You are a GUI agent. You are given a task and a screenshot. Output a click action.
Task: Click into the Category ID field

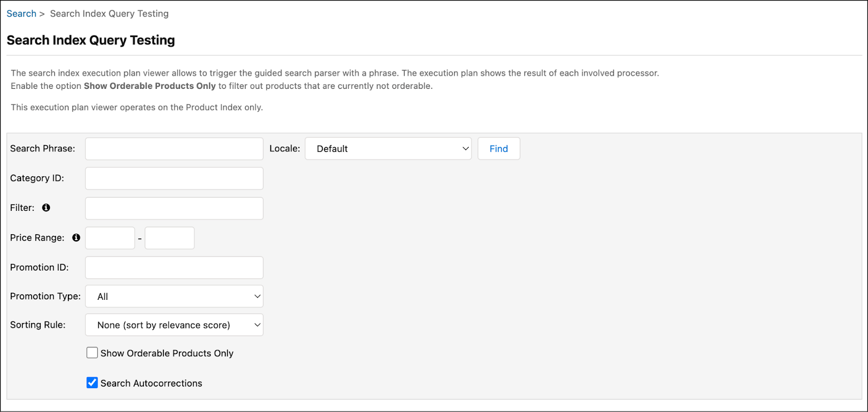pos(174,178)
